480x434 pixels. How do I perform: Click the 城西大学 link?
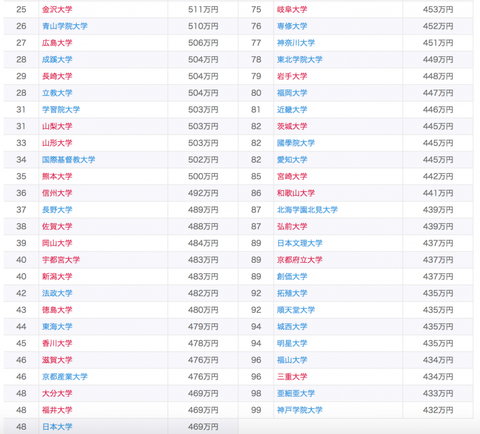[x=292, y=326]
